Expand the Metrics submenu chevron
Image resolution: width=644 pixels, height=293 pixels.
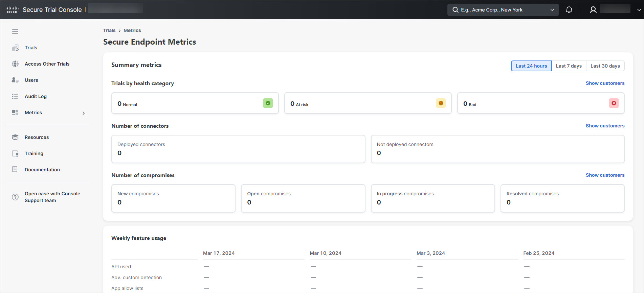point(84,113)
